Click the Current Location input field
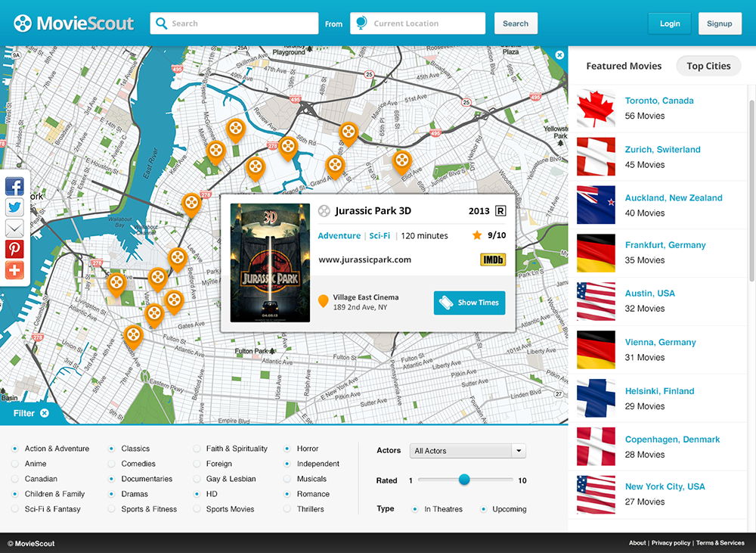 [x=417, y=23]
